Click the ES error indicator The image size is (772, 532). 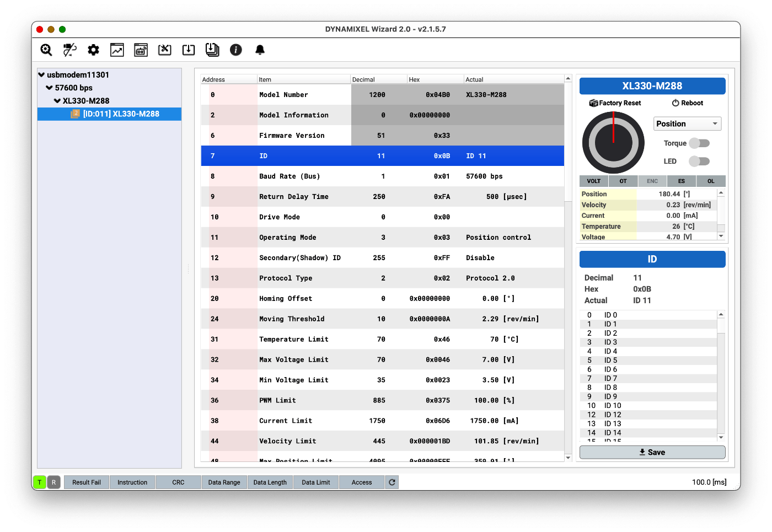pyautogui.click(x=682, y=181)
